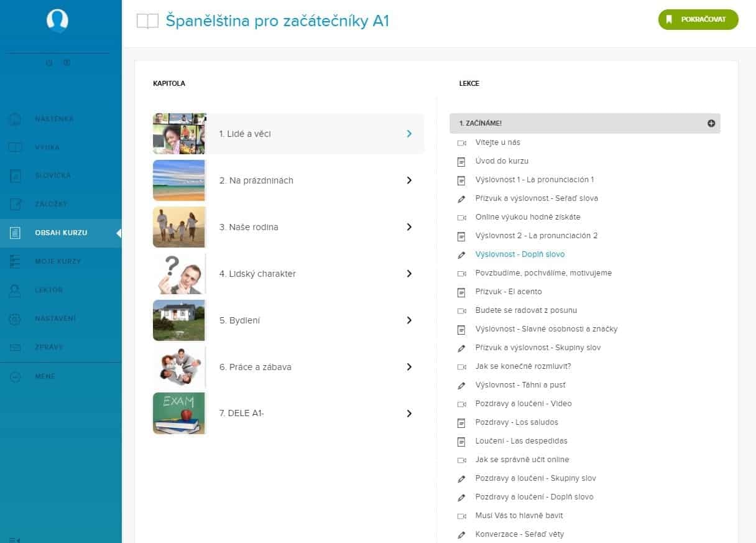Click the user avatar icon
This screenshot has height=543, width=756.
[57, 21]
